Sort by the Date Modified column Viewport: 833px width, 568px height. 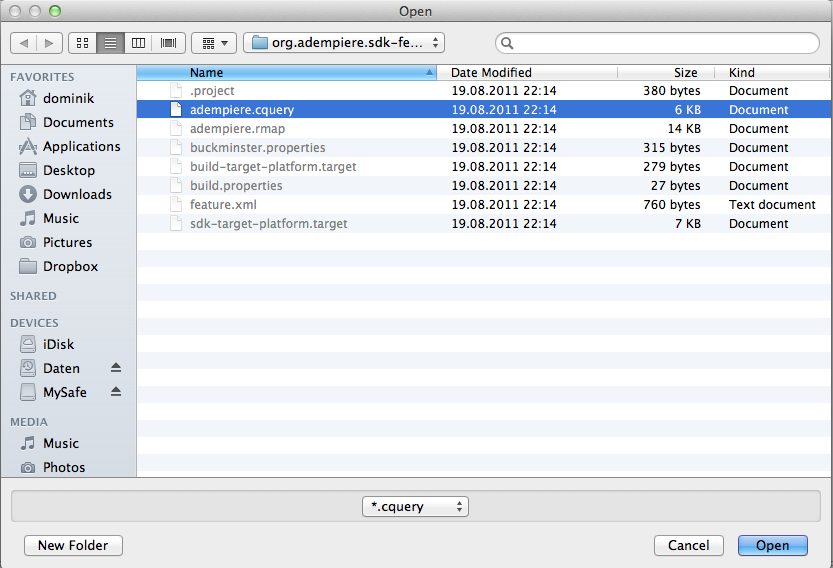tap(527, 73)
